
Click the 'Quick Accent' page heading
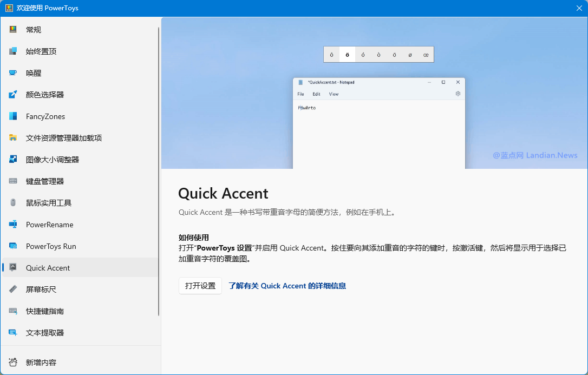[x=223, y=194]
